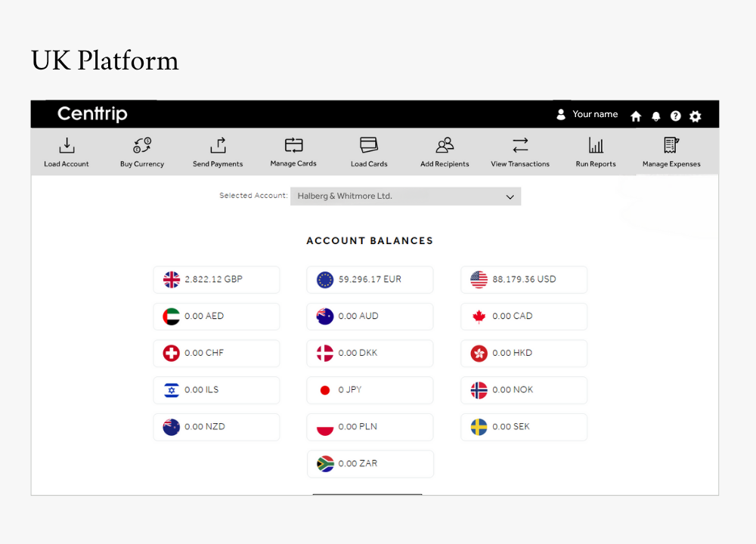
Task: Open the Buy Currency menu label
Action: pos(142,164)
